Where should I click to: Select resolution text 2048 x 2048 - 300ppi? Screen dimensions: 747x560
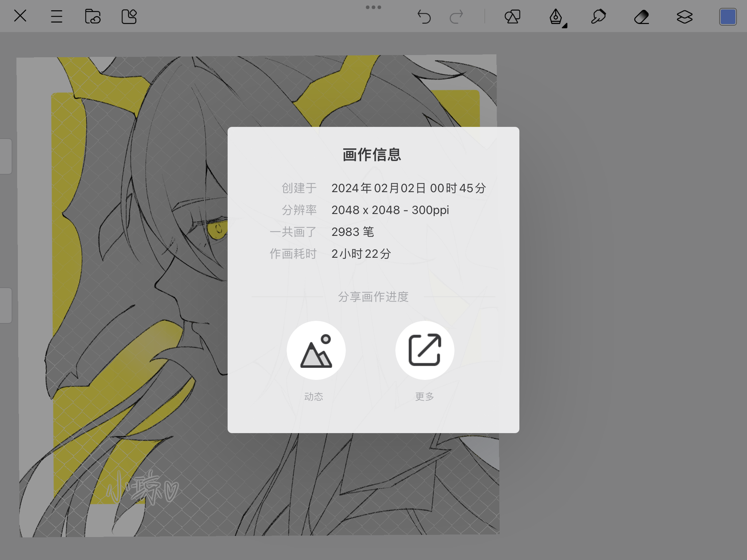[390, 210]
